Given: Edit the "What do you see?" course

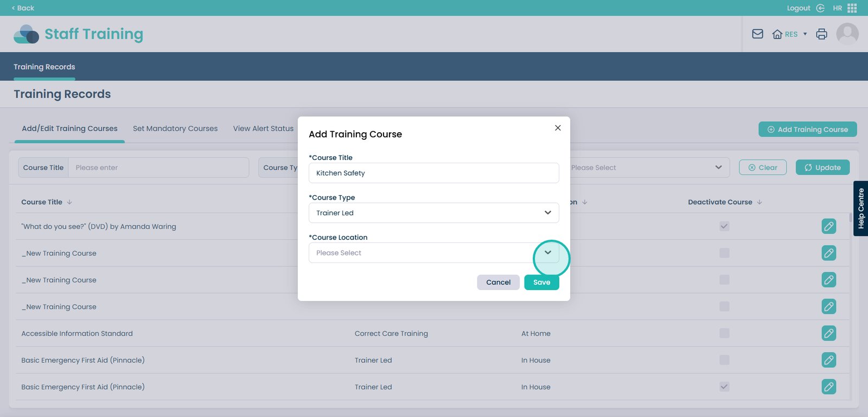Looking at the screenshot, I should 829,226.
